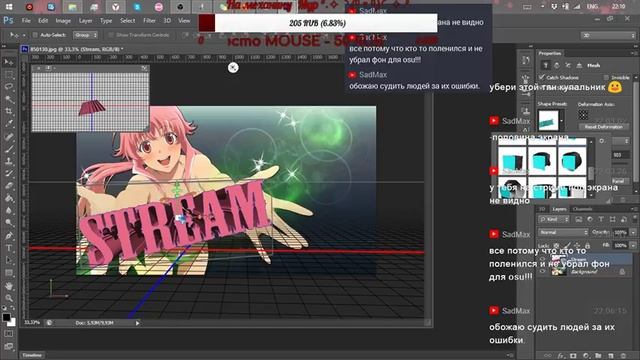Select the Healing Brush tool
The height and width of the screenshot is (360, 640).
point(8,136)
